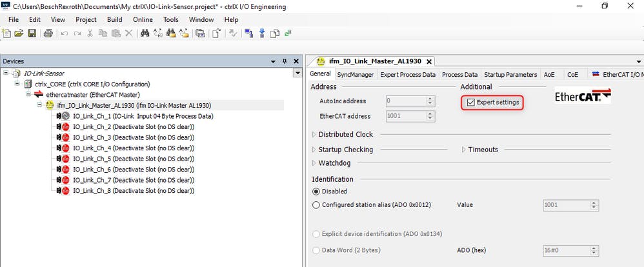644x267 pixels.
Task: Pin the Devices panel
Action: (285, 61)
